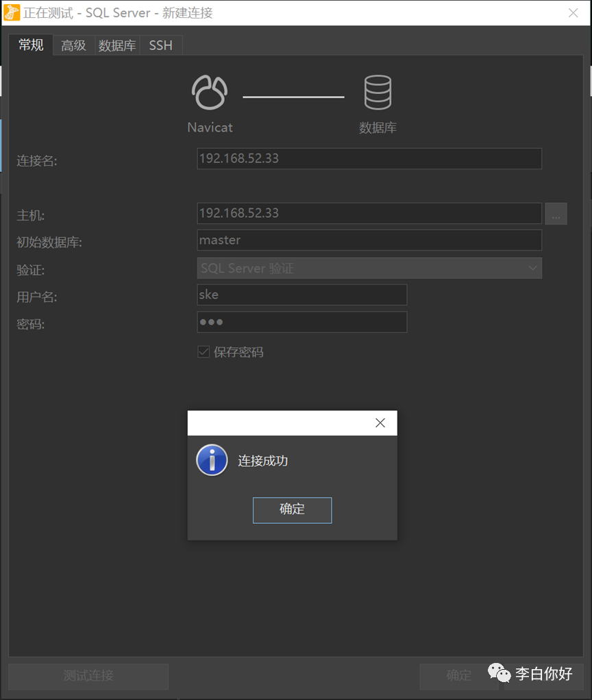Click the 连接名: label
The height and width of the screenshot is (700, 592).
point(37,160)
